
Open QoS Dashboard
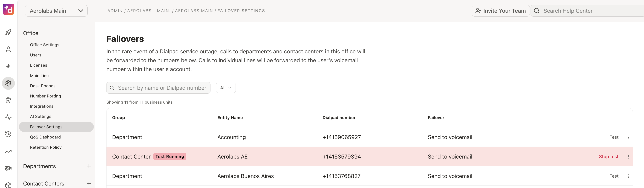[45, 137]
